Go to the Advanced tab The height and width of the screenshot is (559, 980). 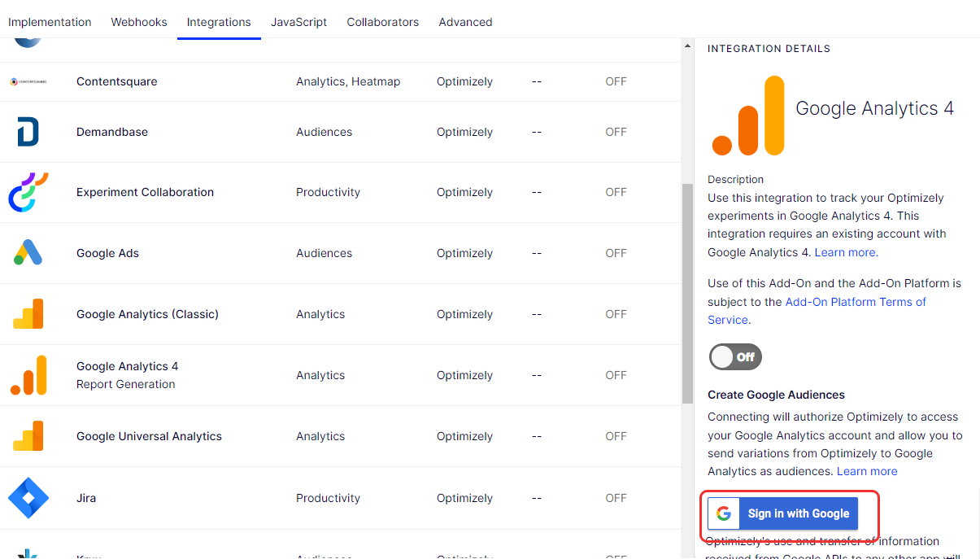(465, 22)
